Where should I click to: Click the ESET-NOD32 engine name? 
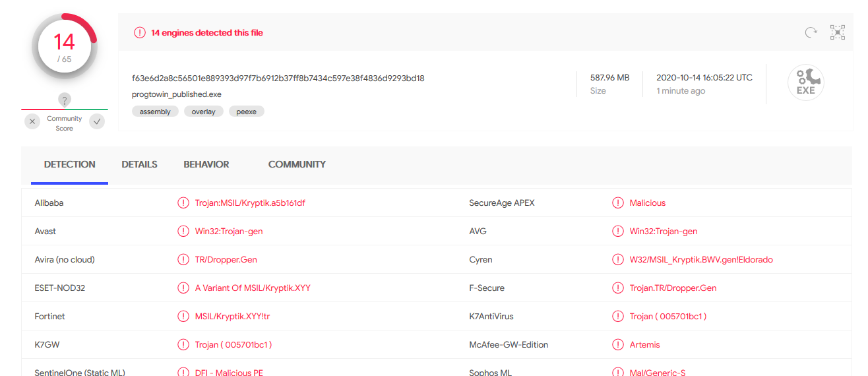(60, 288)
